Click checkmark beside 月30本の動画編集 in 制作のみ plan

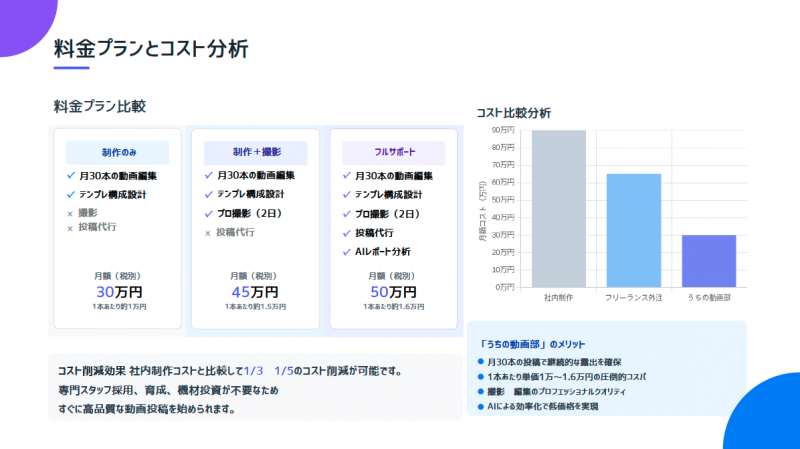pyautogui.click(x=70, y=176)
